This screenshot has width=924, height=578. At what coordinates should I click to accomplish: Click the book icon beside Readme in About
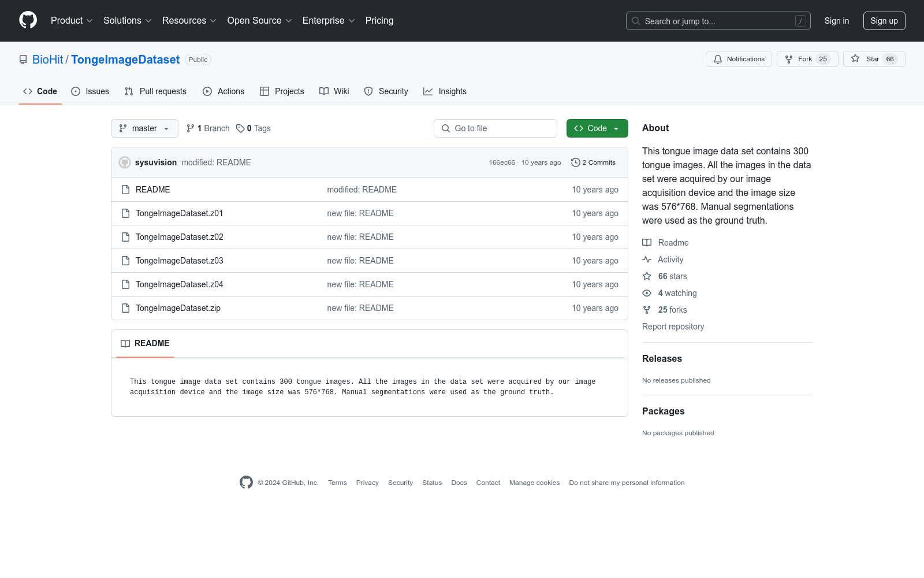click(x=647, y=243)
